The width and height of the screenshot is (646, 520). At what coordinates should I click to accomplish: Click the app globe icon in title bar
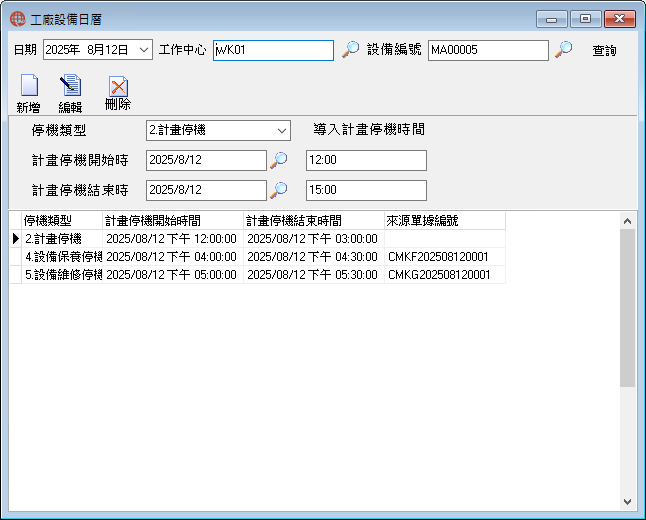click(x=17, y=19)
